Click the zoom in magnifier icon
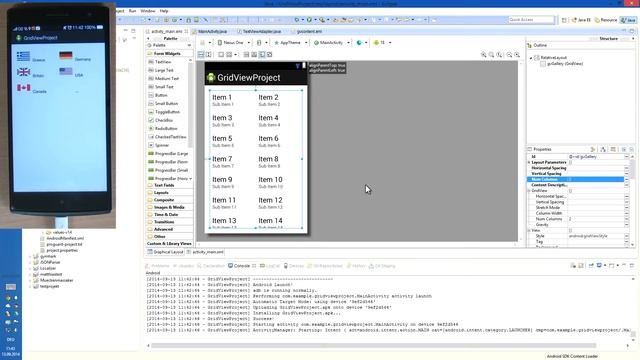Viewport: 640px width, 360px height. 517,55
